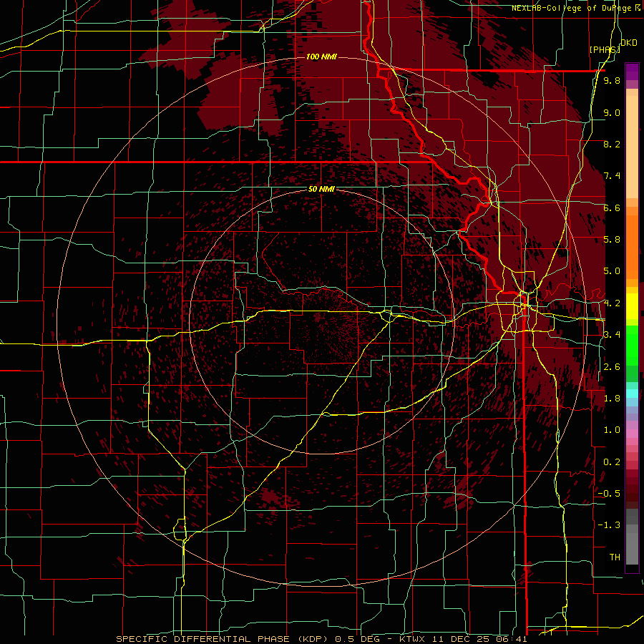Viewport: 644px width, 644px height.
Task: Click the 5.0 scale label
Action: click(x=612, y=271)
